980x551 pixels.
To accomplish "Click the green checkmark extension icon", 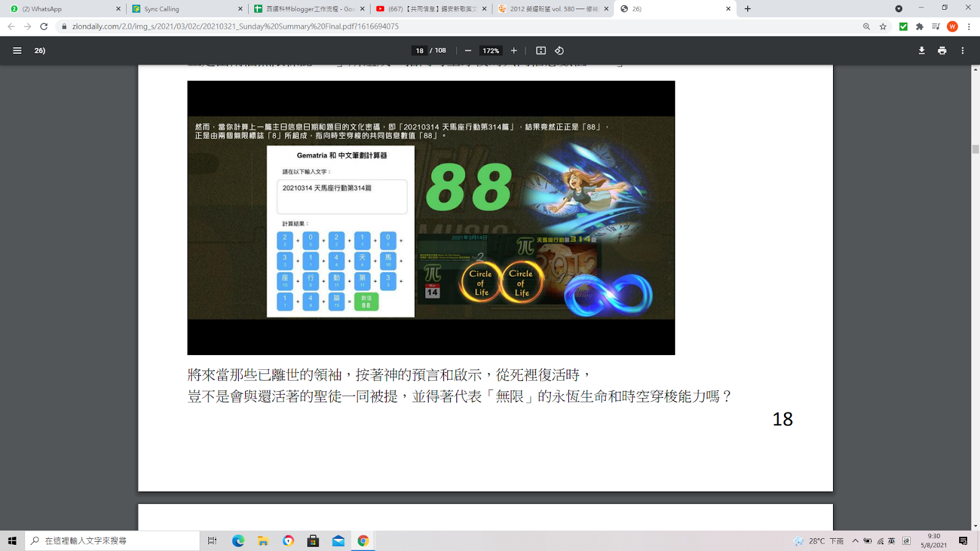I will click(x=903, y=26).
